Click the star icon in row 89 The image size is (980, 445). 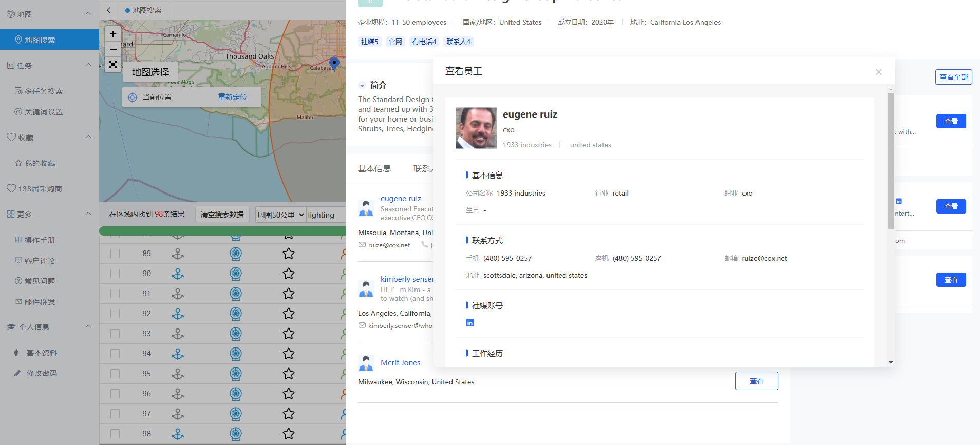289,254
